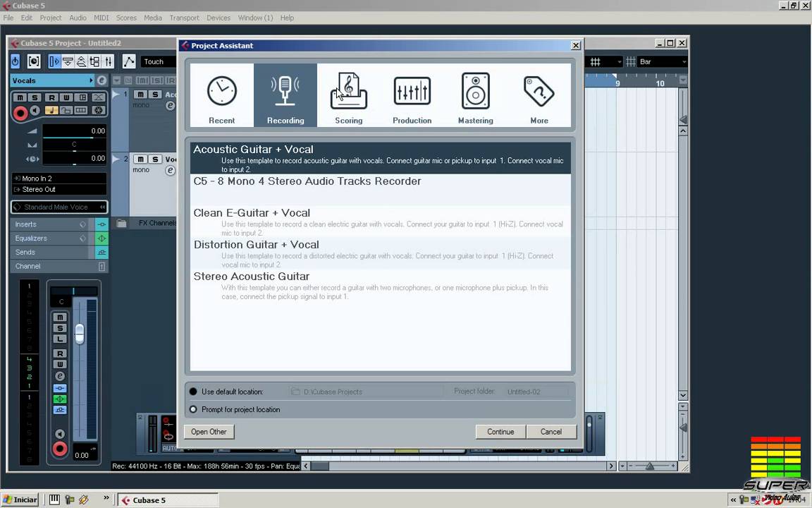Open Standard Male Voice preset selector
The width and height of the screenshot is (812, 508).
[59, 207]
